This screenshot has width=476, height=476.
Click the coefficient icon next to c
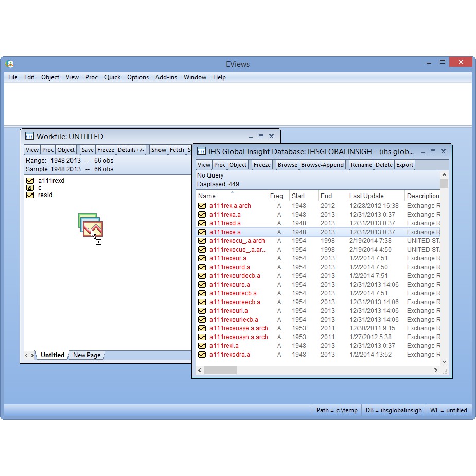pyautogui.click(x=30, y=188)
